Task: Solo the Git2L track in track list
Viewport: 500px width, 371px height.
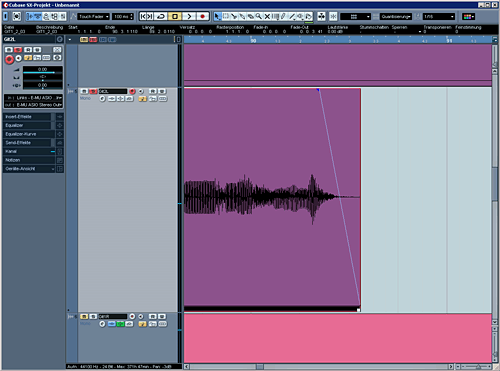Action: tap(93, 91)
